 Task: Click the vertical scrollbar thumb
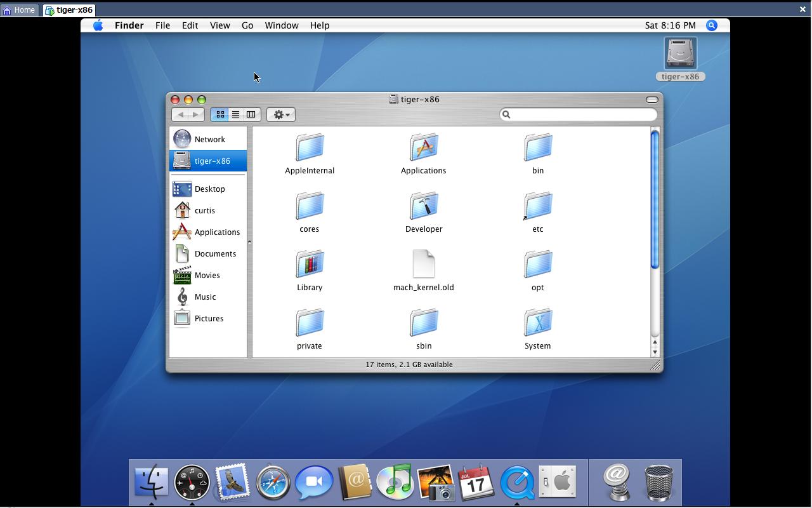[655, 199]
